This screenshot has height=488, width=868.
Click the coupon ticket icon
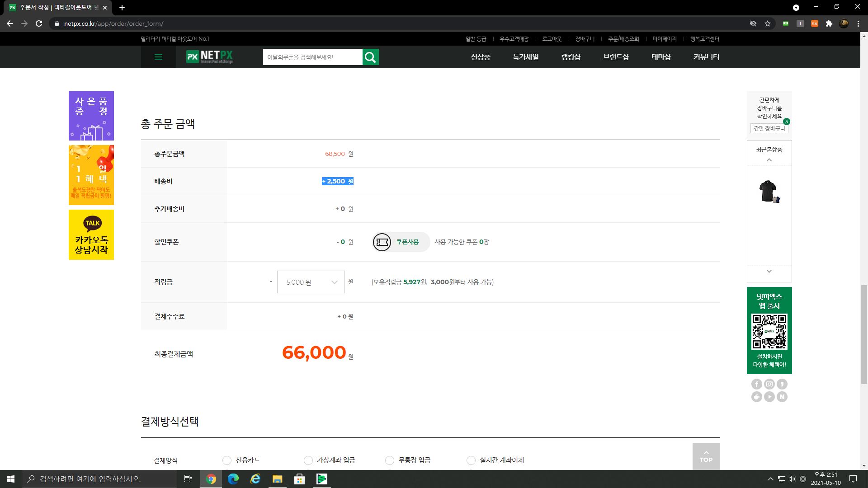382,242
